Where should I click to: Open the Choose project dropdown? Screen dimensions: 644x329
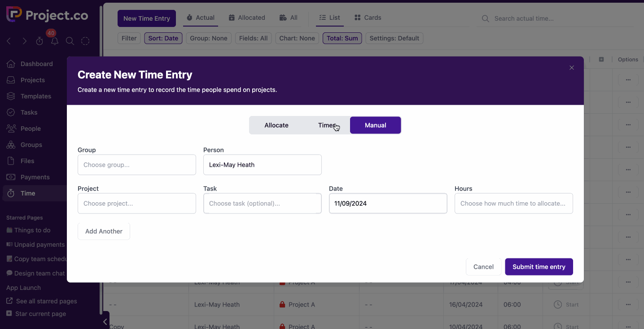(x=136, y=204)
